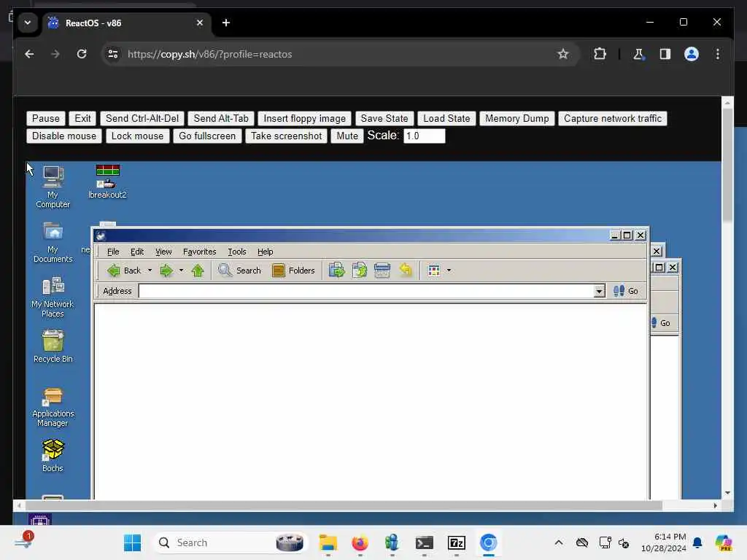Open My Network Places icon
The width and height of the screenshot is (747, 560).
click(53, 297)
